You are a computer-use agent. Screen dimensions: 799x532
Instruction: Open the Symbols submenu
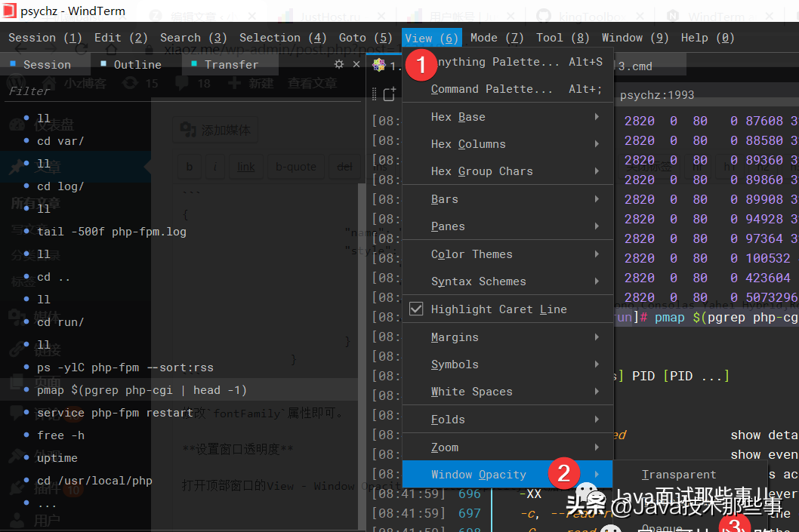click(x=507, y=364)
